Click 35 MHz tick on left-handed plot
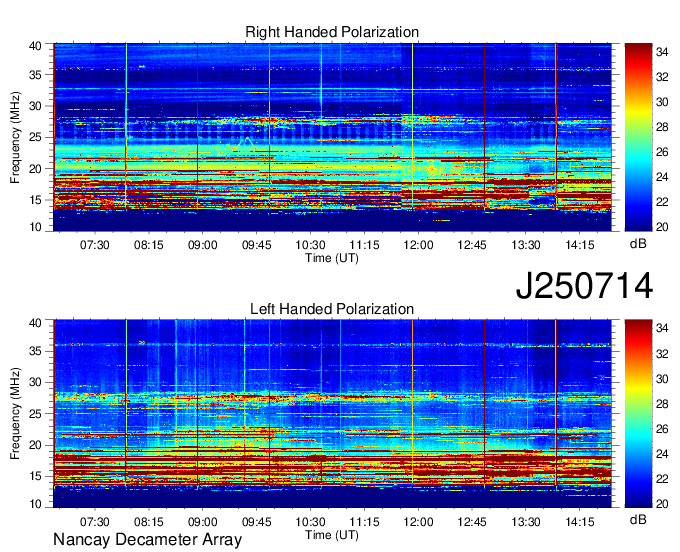This screenshot has width=680, height=552. tap(35, 351)
